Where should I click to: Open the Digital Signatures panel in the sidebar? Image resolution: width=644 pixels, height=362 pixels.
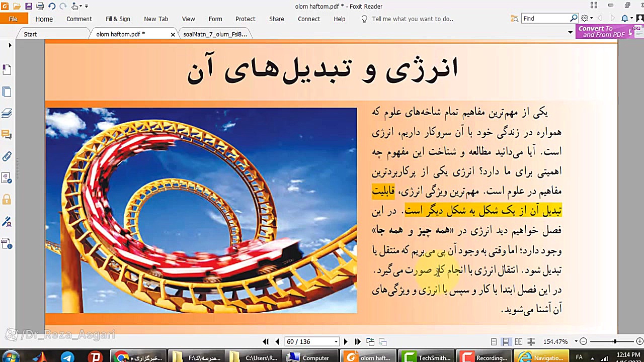point(7,221)
